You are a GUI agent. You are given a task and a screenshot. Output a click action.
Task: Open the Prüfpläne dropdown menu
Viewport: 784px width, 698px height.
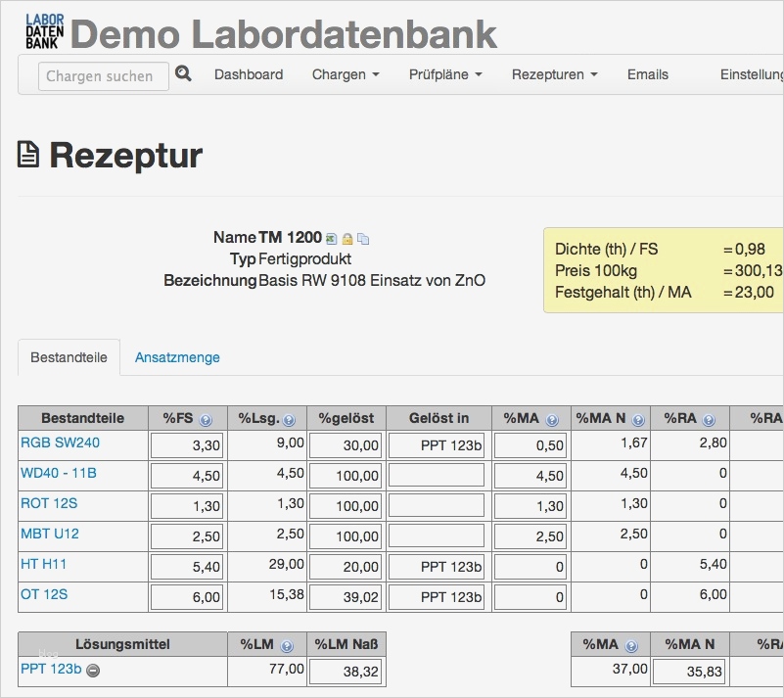(445, 74)
